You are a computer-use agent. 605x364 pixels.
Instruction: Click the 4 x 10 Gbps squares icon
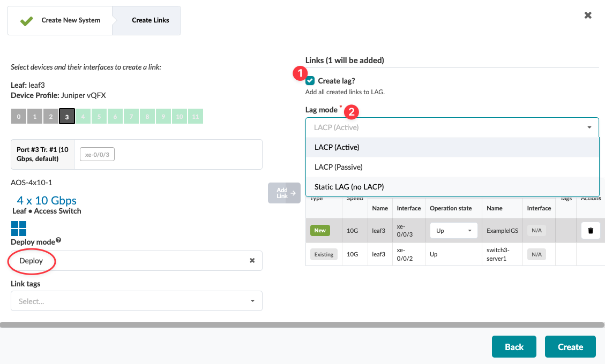click(18, 229)
